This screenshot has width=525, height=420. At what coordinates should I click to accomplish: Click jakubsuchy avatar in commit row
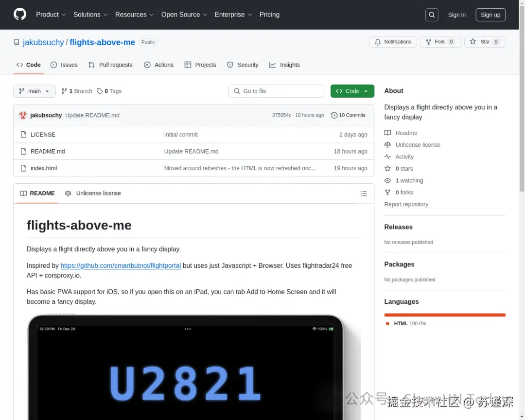click(23, 115)
